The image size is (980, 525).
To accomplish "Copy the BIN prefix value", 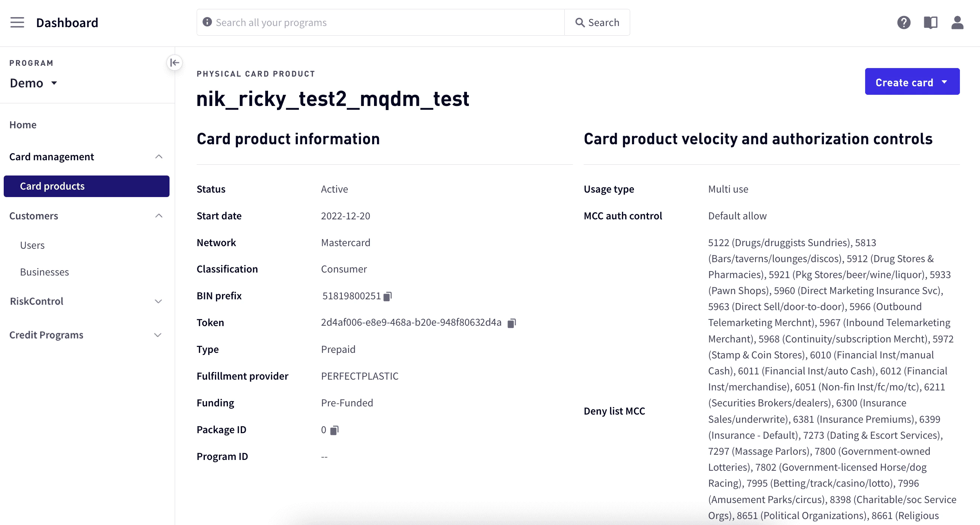I will tap(388, 296).
